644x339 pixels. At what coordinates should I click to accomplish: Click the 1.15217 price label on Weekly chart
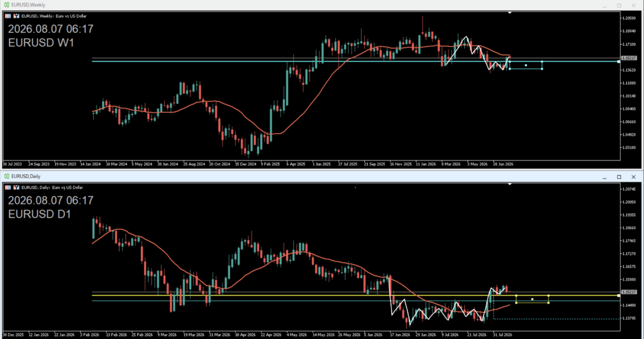(x=629, y=58)
